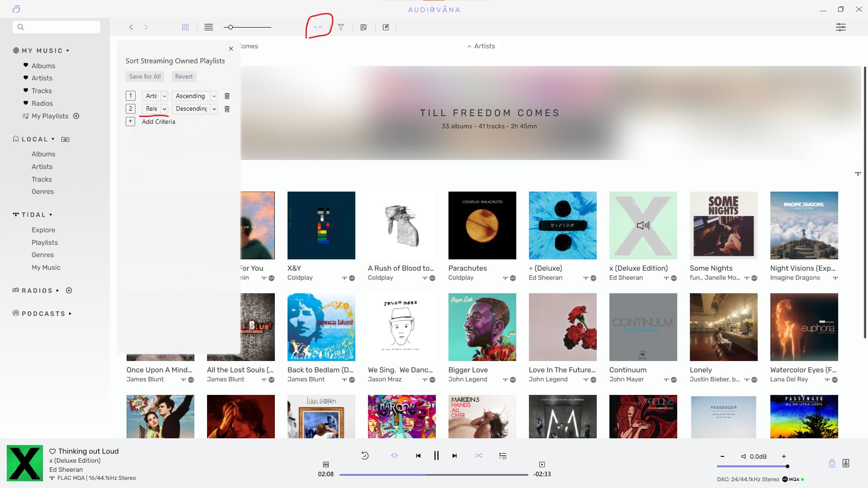Toggle repeat mode
The width and height of the screenshot is (868, 488).
click(x=394, y=456)
